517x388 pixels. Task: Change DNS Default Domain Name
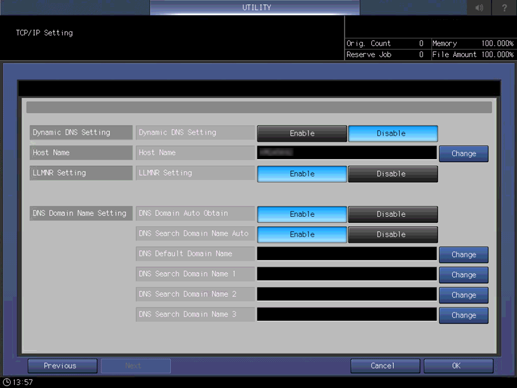point(464,255)
